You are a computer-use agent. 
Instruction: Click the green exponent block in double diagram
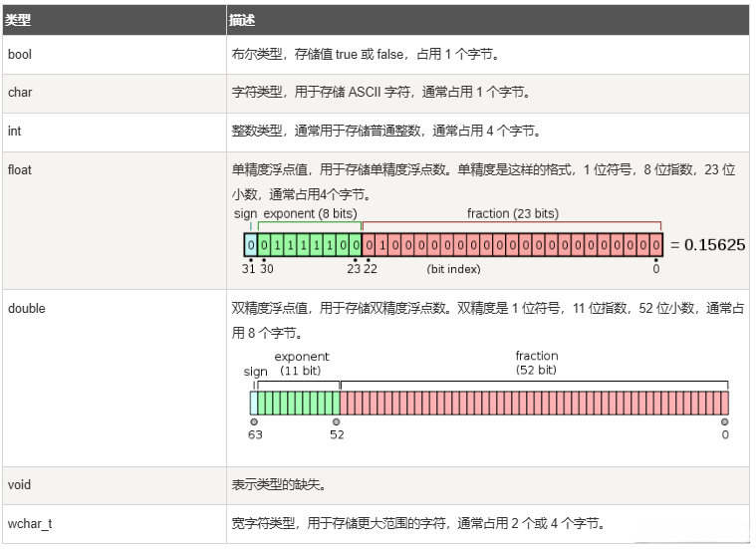click(x=299, y=403)
